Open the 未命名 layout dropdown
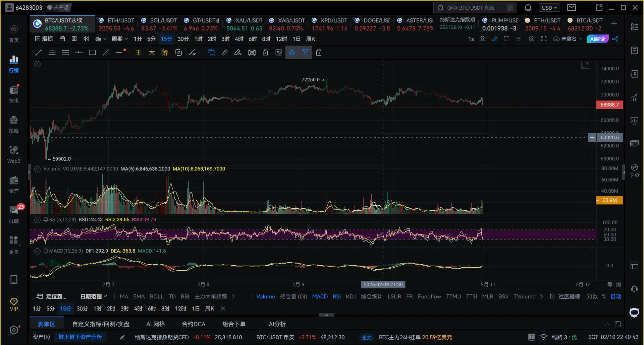 (568, 39)
